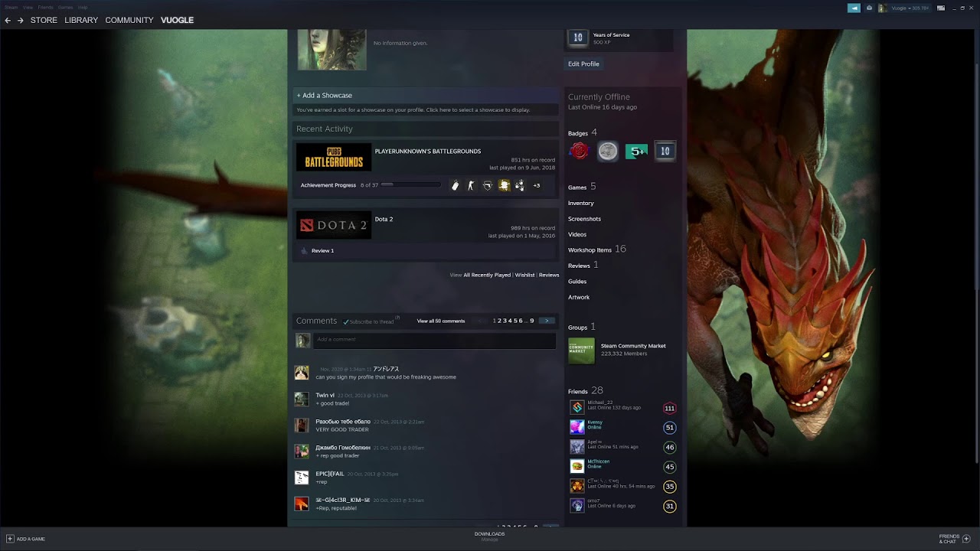Open the Review 1 link under Dota 2
Screen dimensions: 980x551
[322, 251]
